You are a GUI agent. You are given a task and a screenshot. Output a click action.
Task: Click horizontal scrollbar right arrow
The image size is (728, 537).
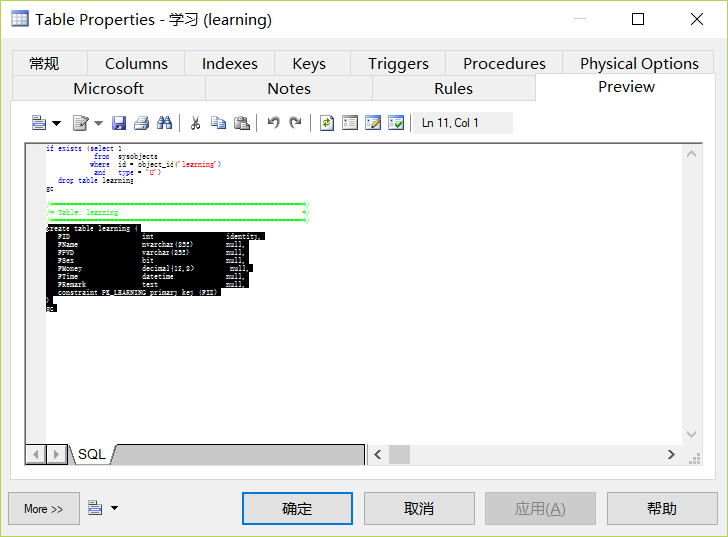pyautogui.click(x=671, y=454)
